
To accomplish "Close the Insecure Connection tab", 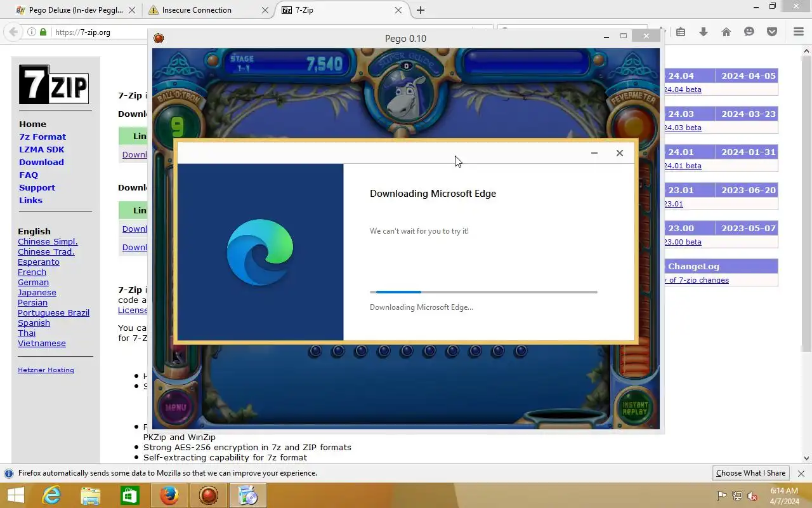I will tap(266, 10).
